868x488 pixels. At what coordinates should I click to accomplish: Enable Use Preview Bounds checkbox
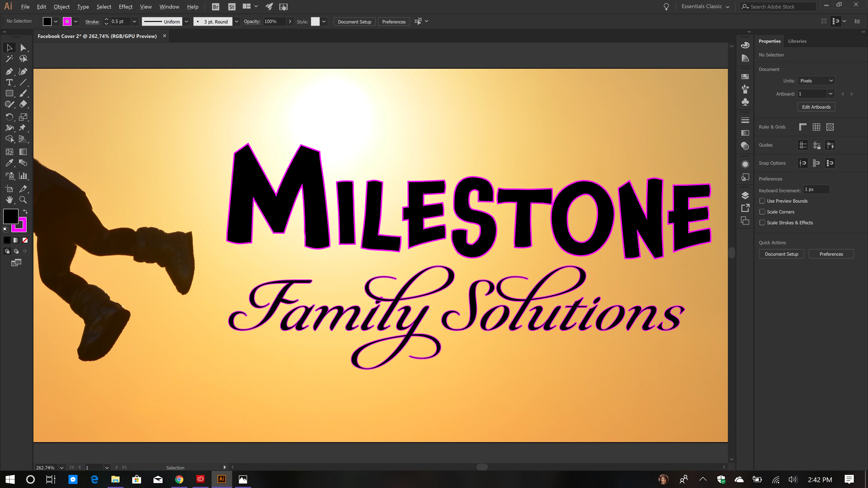pyautogui.click(x=762, y=201)
